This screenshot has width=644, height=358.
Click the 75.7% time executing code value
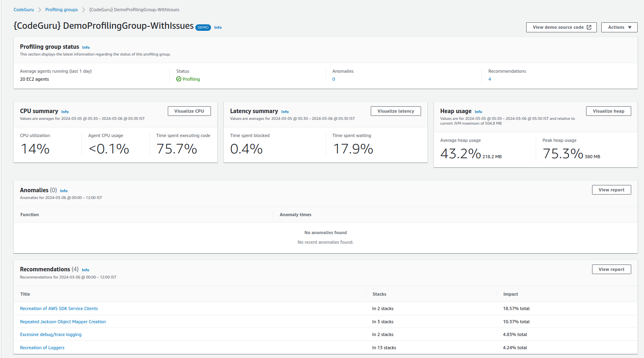pyautogui.click(x=177, y=149)
